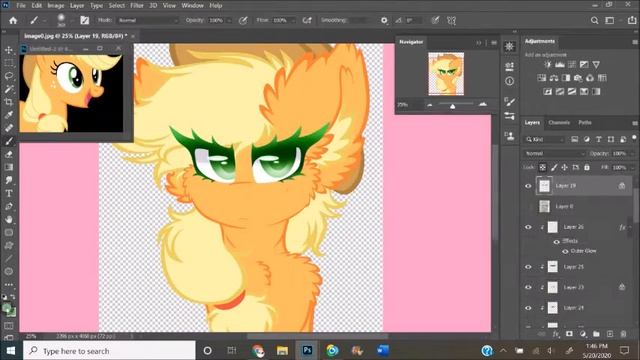This screenshot has width=640, height=360.
Task: Open the Filter menu
Action: tap(136, 5)
